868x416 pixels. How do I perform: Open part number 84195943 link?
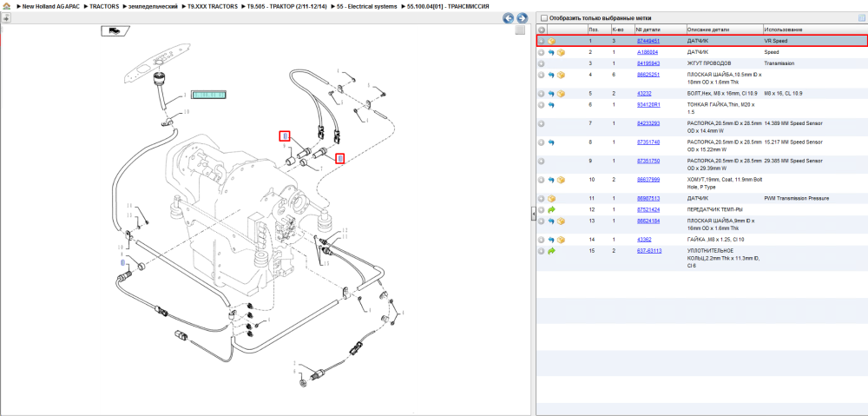coord(648,63)
